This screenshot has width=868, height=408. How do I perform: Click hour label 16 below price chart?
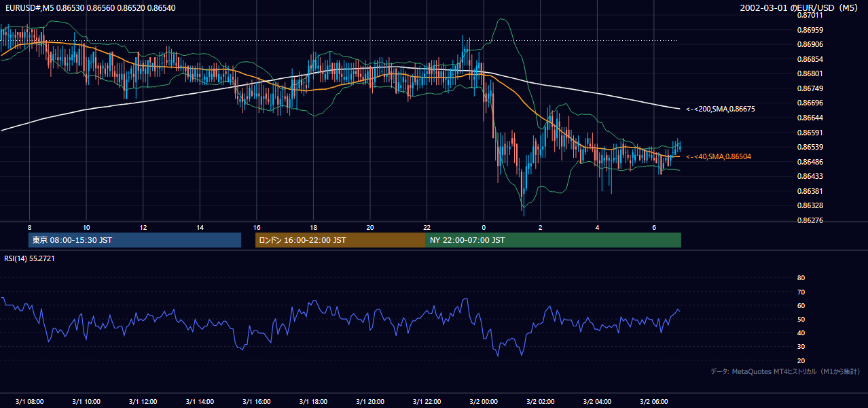tap(257, 227)
